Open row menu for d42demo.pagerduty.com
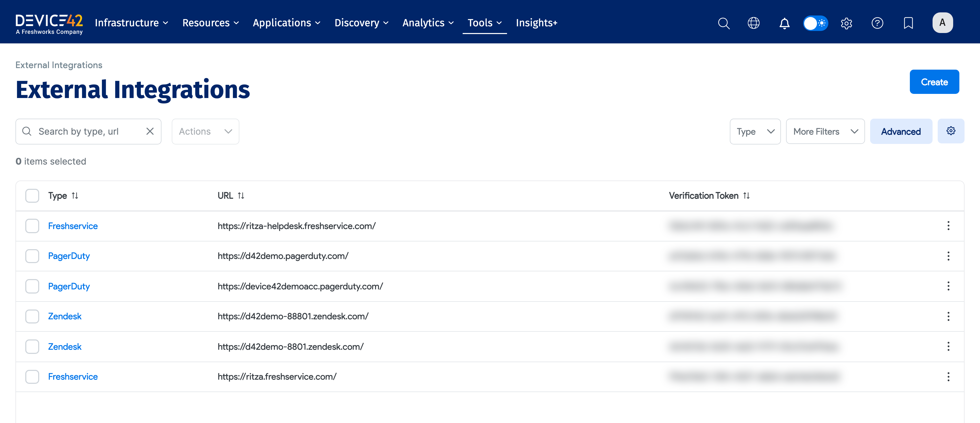The image size is (980, 423). coord(948,256)
